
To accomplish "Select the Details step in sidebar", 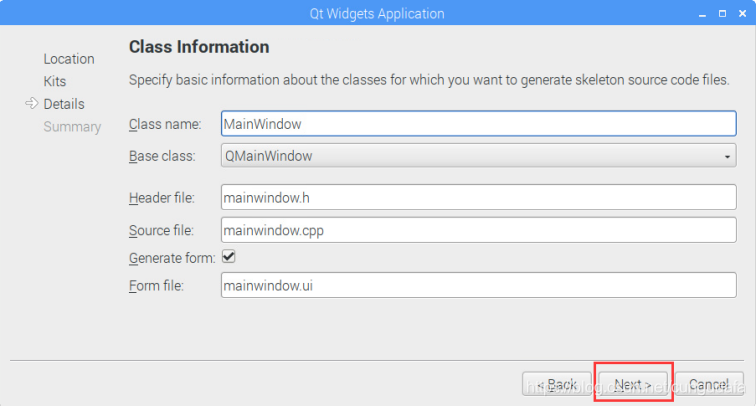I will tap(64, 104).
